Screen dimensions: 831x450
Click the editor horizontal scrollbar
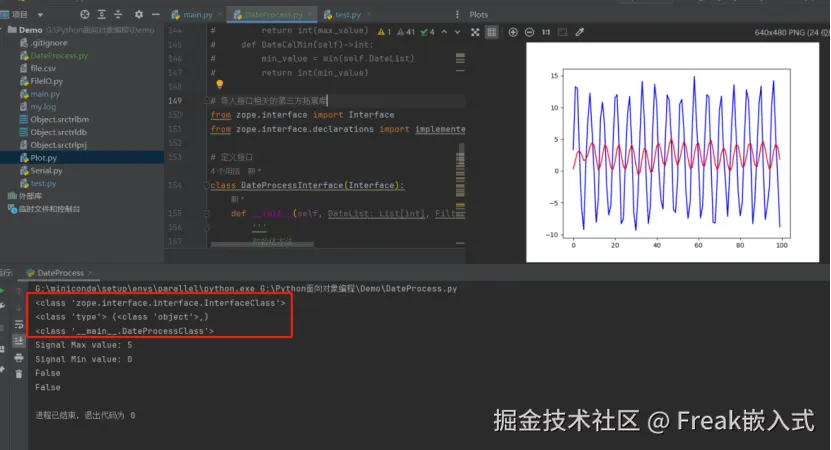pyautogui.click(x=262, y=244)
